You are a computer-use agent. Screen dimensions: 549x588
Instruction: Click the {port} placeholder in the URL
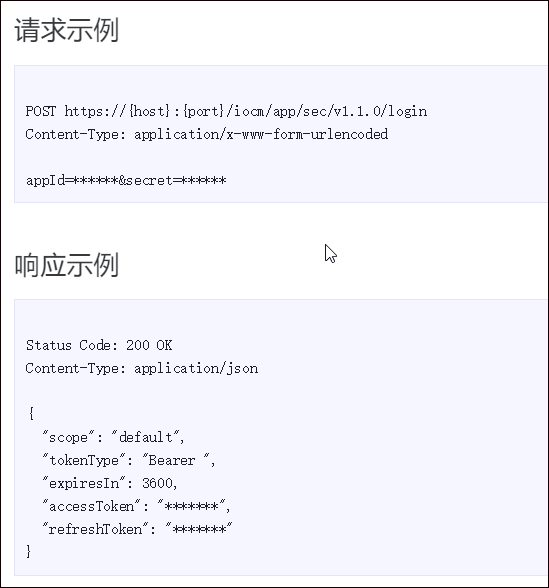pos(204,111)
